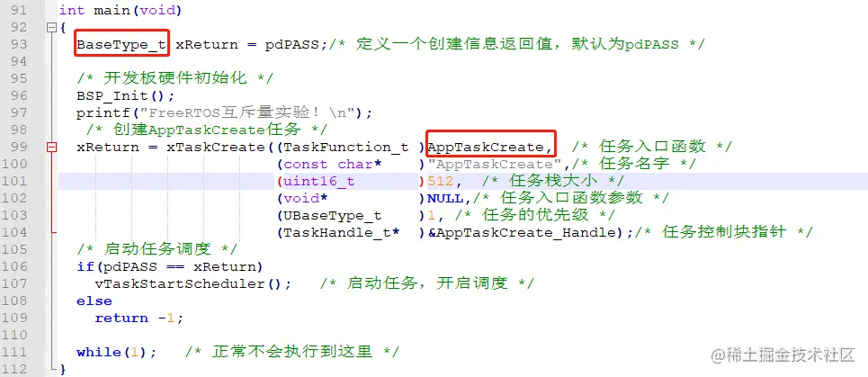Click the quoted "AppTaskCreate" task name string
868x377 pixels.
(x=495, y=165)
